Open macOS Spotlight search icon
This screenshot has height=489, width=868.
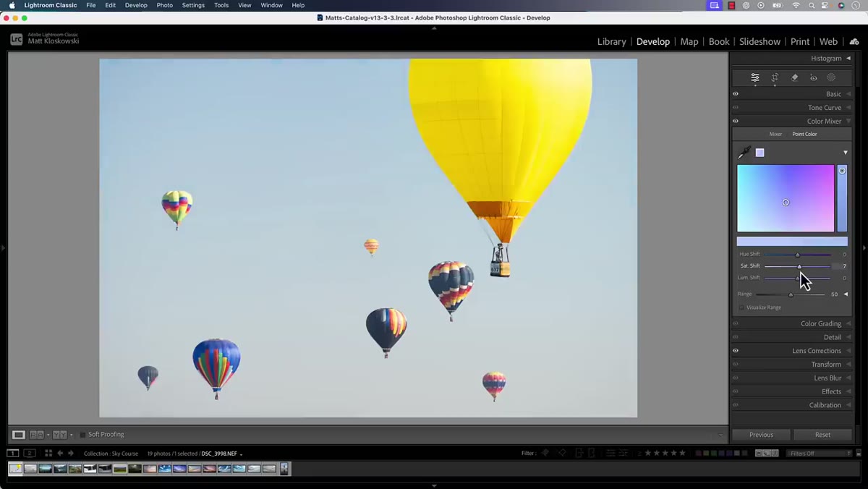point(812,6)
